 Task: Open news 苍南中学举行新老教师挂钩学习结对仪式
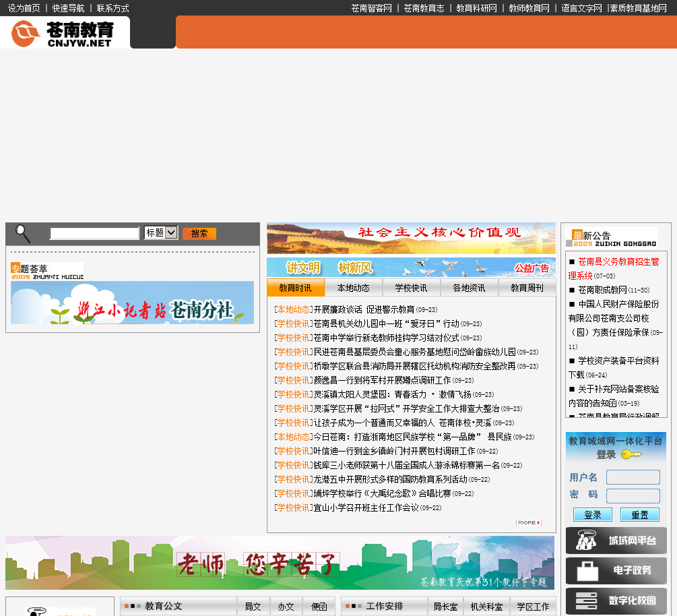(x=386, y=338)
